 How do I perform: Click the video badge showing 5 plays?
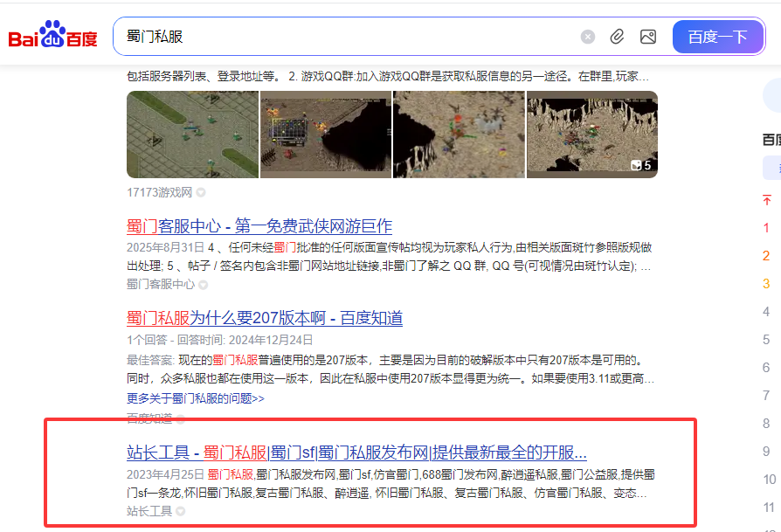(x=641, y=165)
